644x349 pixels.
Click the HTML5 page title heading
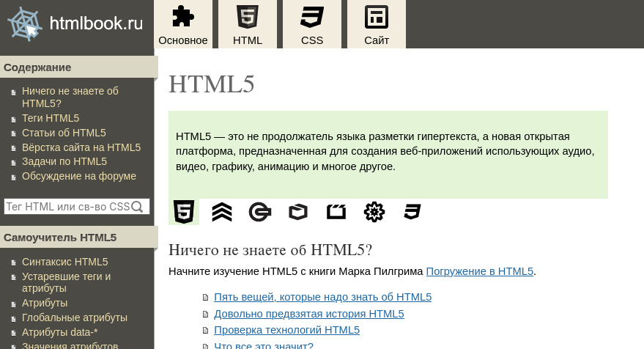[212, 84]
